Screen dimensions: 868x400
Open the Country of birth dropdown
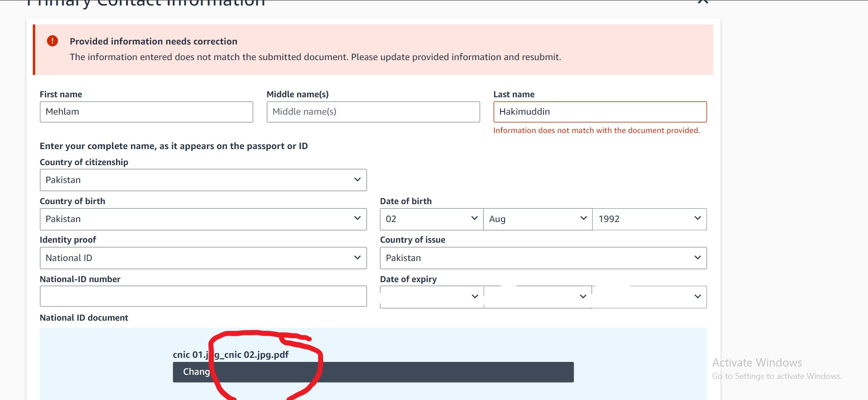click(203, 219)
